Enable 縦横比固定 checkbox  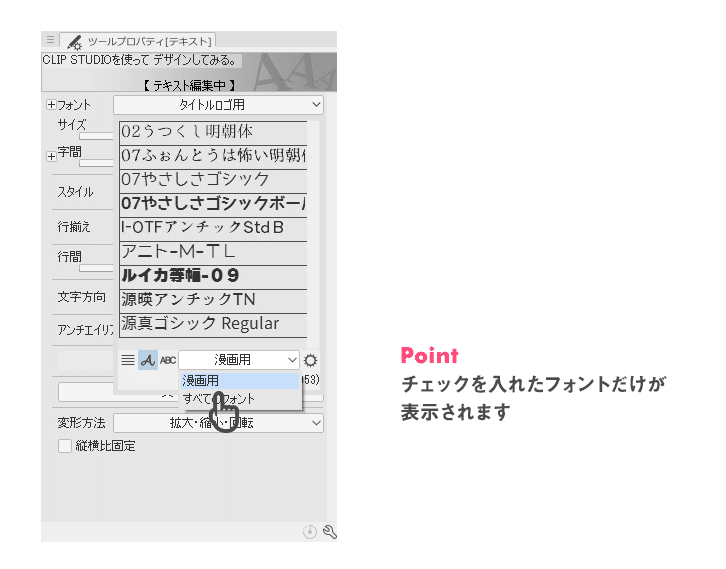point(65,446)
